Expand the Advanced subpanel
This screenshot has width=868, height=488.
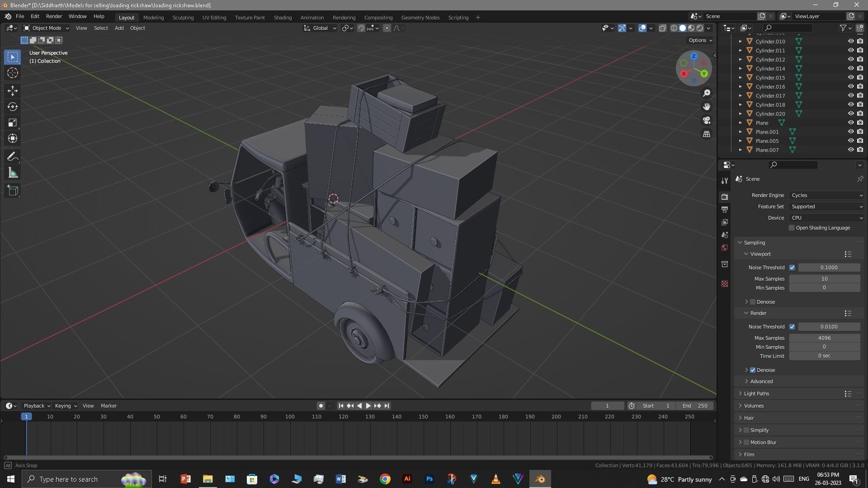click(761, 381)
